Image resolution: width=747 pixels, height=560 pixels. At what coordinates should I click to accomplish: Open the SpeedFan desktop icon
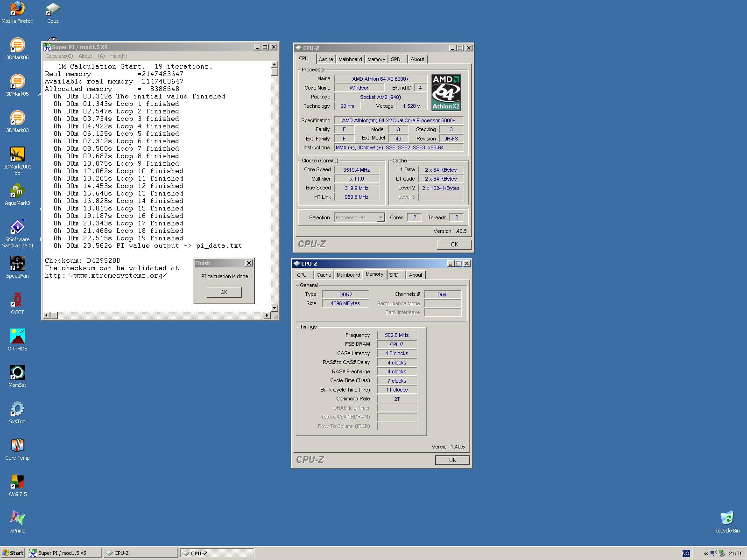pos(17,267)
